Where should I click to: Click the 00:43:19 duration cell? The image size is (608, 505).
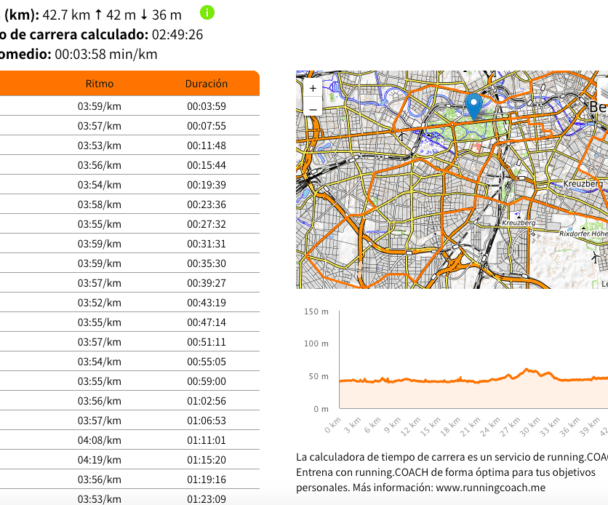point(206,303)
